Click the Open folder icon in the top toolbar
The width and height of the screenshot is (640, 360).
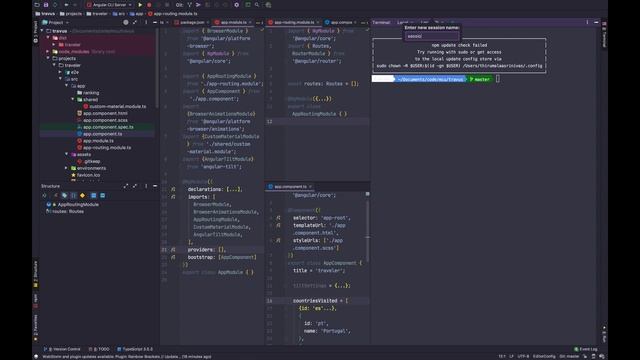point(37,5)
